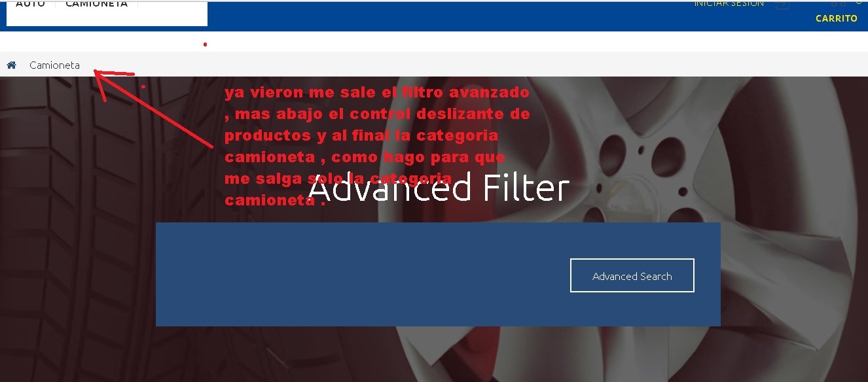Open the CAMIONETA menu category
Screen dimensions: 868x382
(x=96, y=4)
